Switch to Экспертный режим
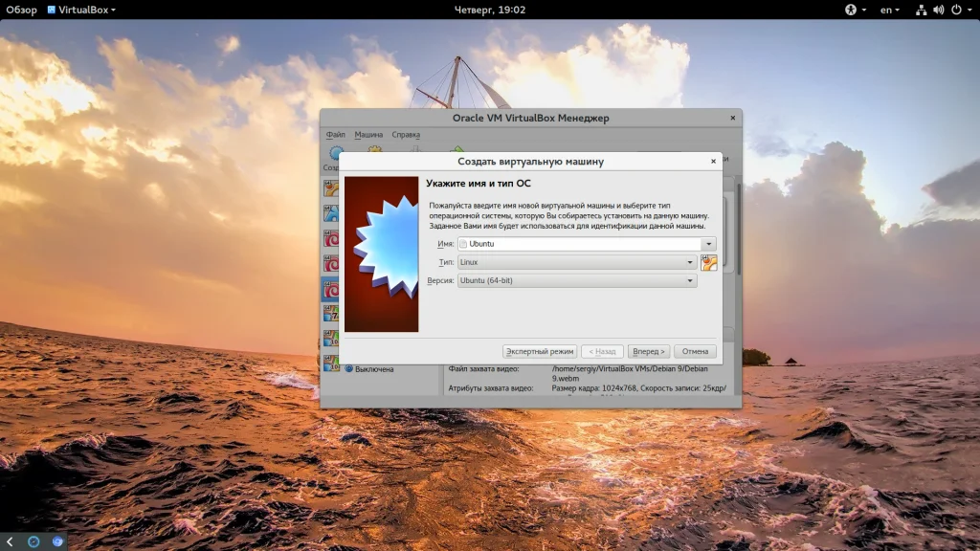 coord(540,351)
